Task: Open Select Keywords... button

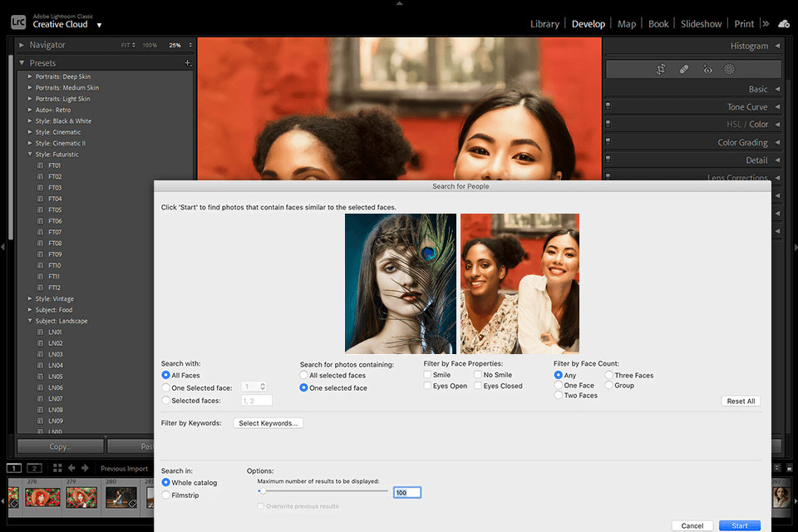Action: click(x=268, y=423)
